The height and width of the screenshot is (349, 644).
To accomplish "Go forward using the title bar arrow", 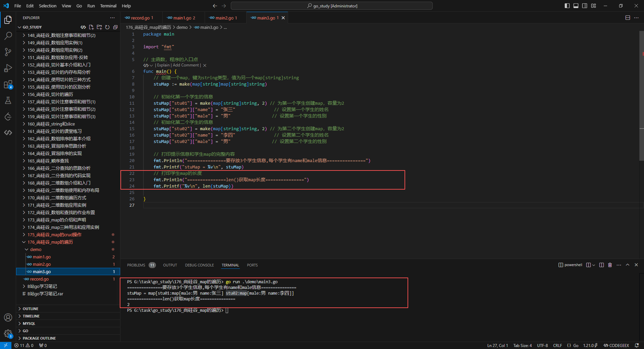I will [224, 6].
